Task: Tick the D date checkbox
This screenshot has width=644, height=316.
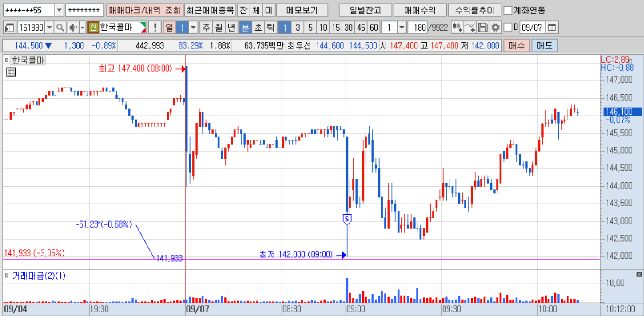Action: click(508, 28)
